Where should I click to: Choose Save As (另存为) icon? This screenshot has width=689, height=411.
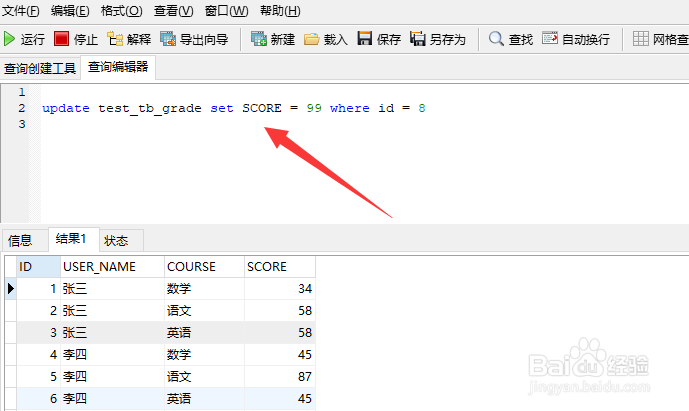(x=418, y=39)
